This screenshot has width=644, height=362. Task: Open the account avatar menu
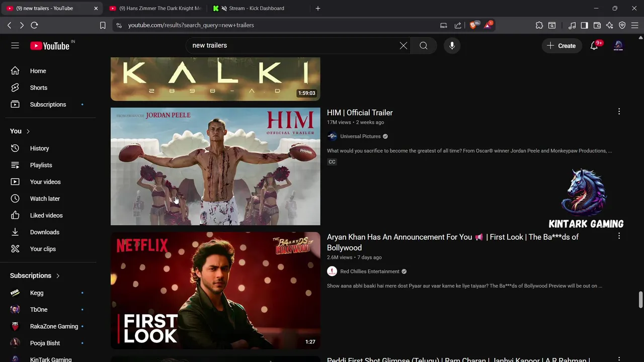coord(618,46)
